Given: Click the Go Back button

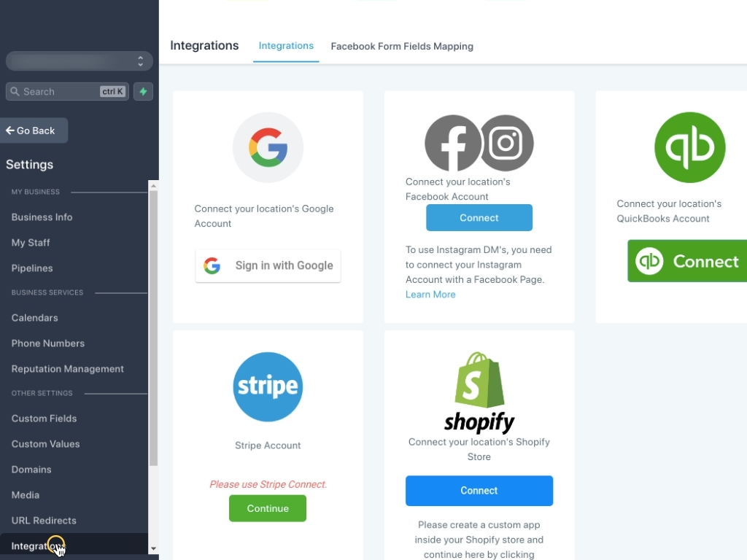Looking at the screenshot, I should pos(34,131).
